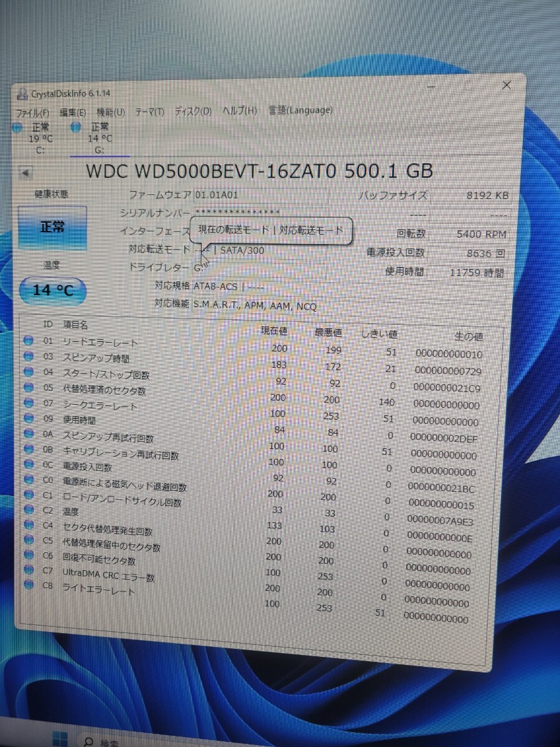
Task: Click the 現在の転送モード | 対応転送モード tooltip
Action: [x=271, y=230]
